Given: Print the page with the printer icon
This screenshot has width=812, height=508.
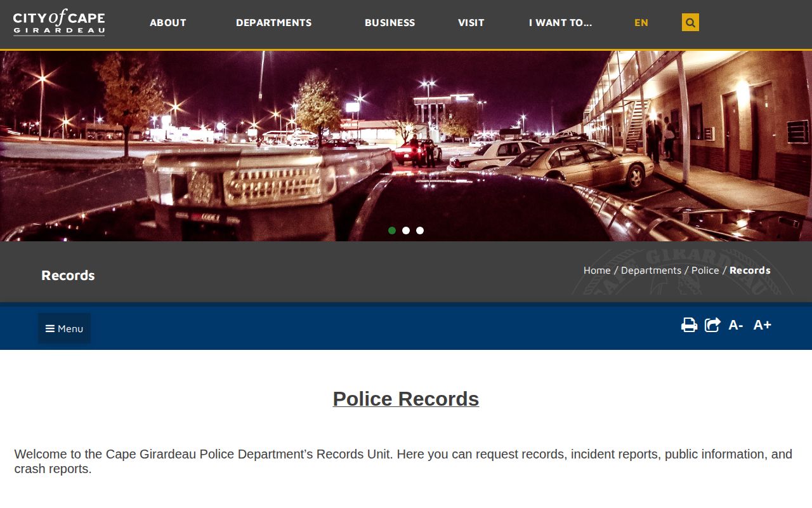Looking at the screenshot, I should (689, 325).
